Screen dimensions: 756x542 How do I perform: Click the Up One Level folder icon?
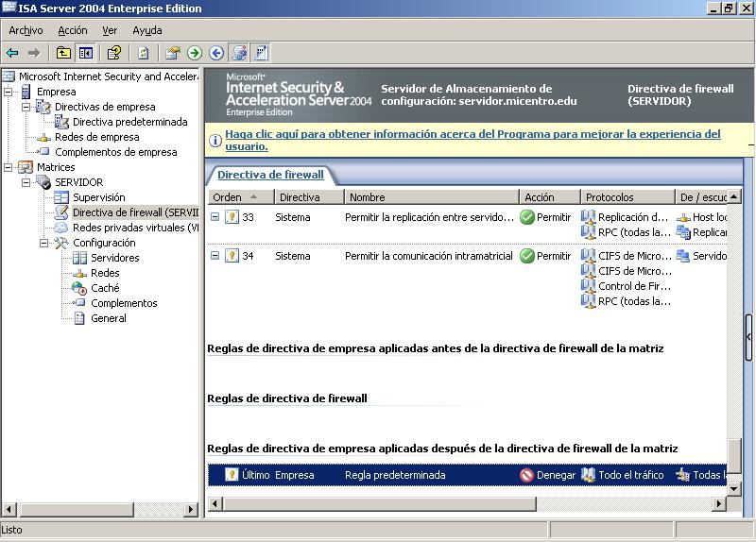(x=63, y=53)
